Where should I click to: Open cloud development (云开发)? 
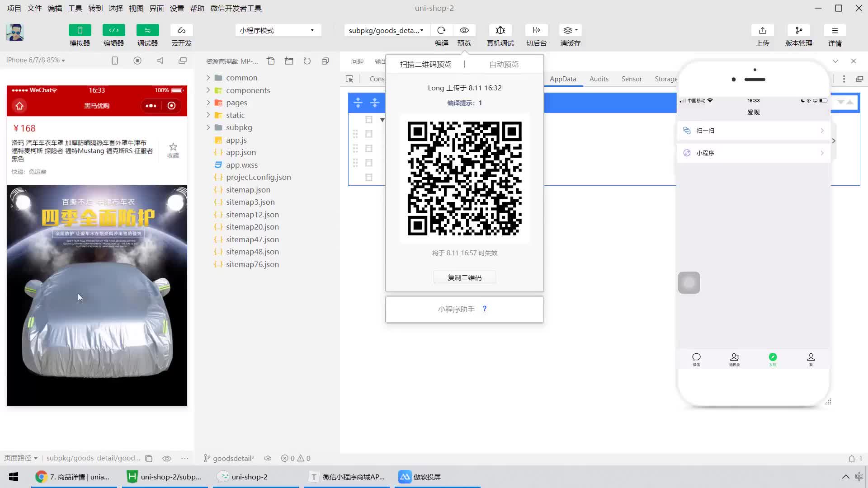coord(181,30)
